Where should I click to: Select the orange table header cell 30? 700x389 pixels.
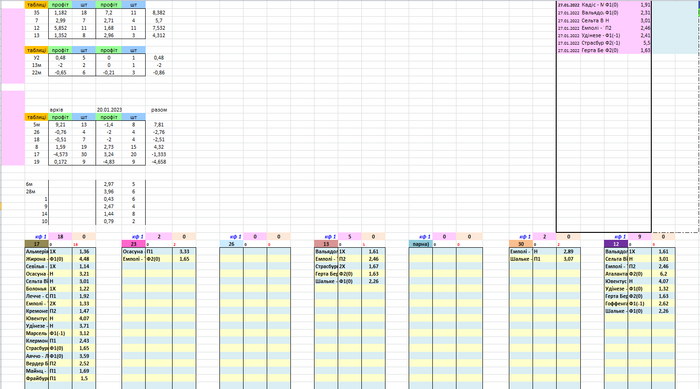point(521,244)
